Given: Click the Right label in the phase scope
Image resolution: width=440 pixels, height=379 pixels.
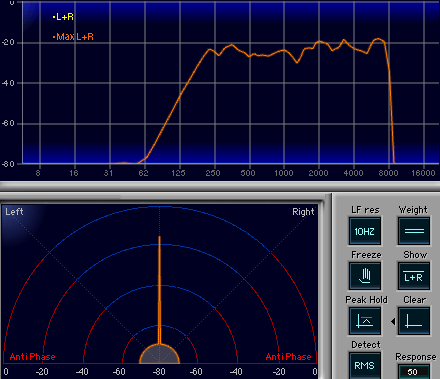Looking at the screenshot, I should (303, 212).
